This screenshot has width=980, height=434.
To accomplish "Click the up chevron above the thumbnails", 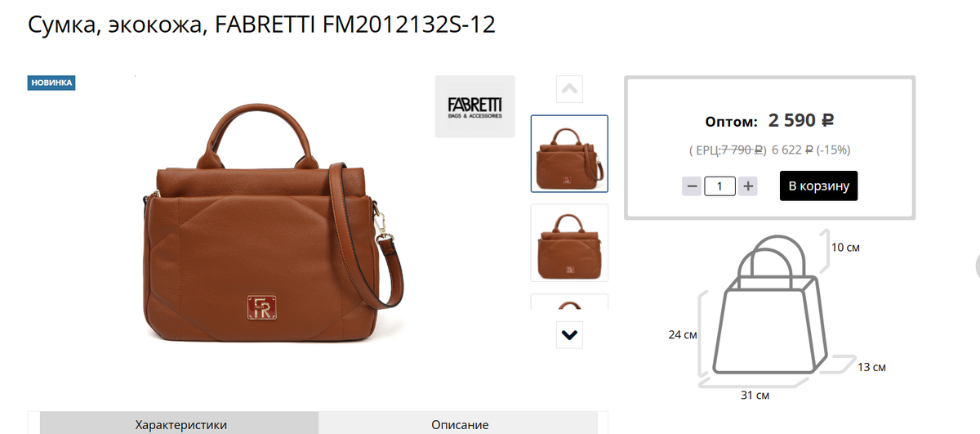I will (x=569, y=89).
